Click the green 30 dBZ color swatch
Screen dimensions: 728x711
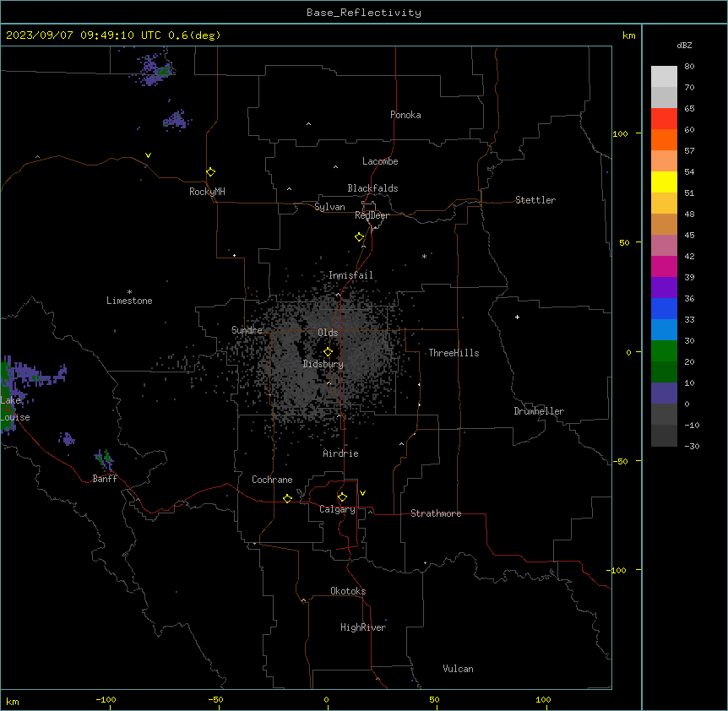(664, 351)
